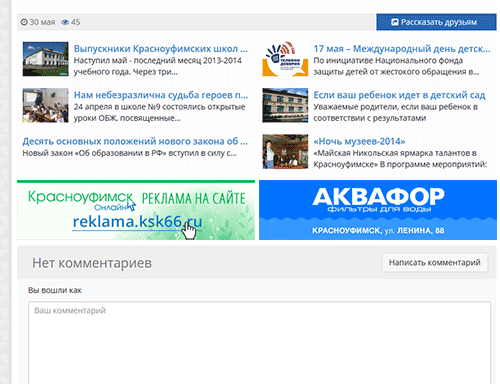Open article Выпускники Красноуфимских школ

[161, 49]
